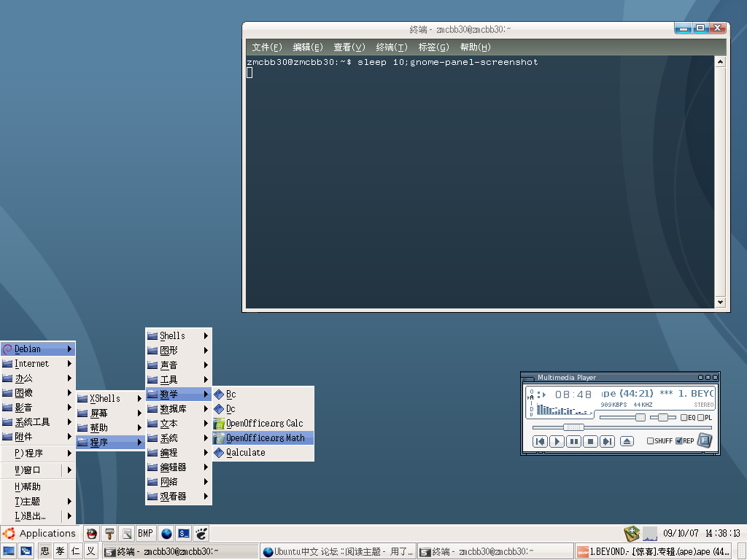Switch to workspace 孝
This screenshot has width=747, height=560.
[x=60, y=551]
